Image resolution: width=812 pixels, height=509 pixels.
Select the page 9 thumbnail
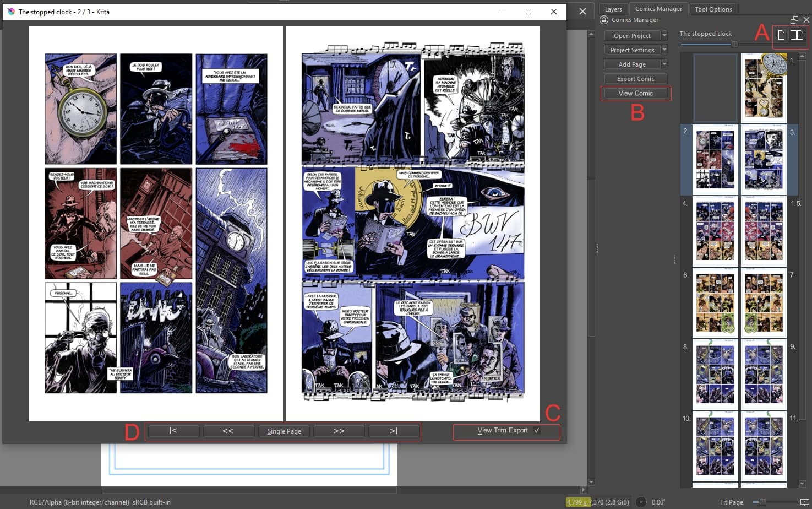764,375
